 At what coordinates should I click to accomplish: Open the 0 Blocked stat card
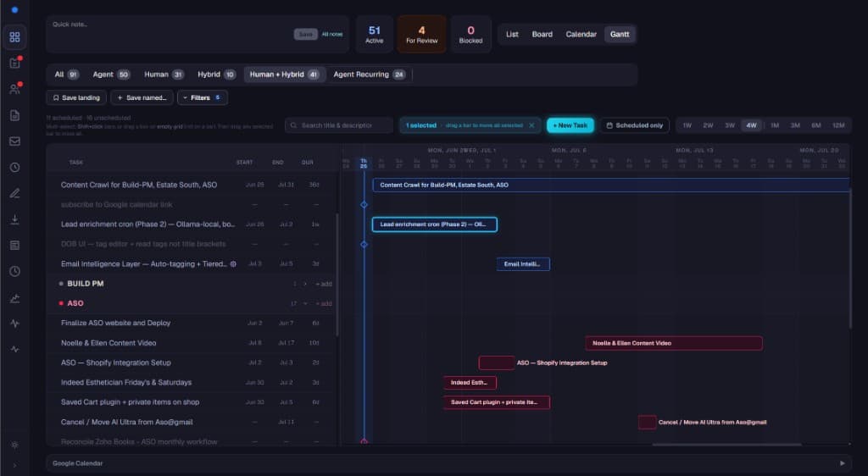pyautogui.click(x=470, y=34)
